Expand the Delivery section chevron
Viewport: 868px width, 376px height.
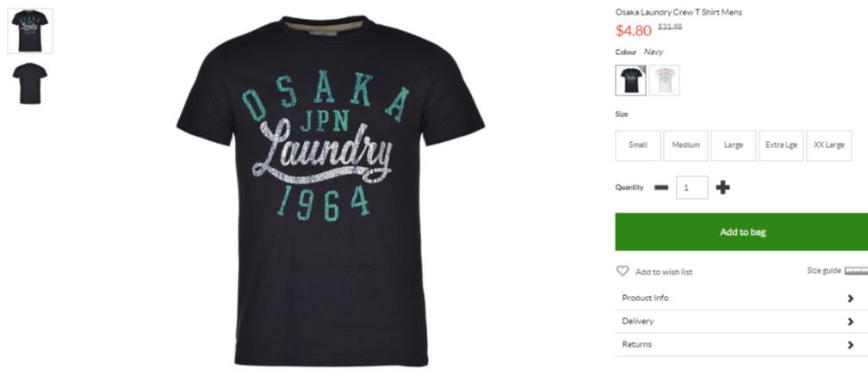(851, 322)
